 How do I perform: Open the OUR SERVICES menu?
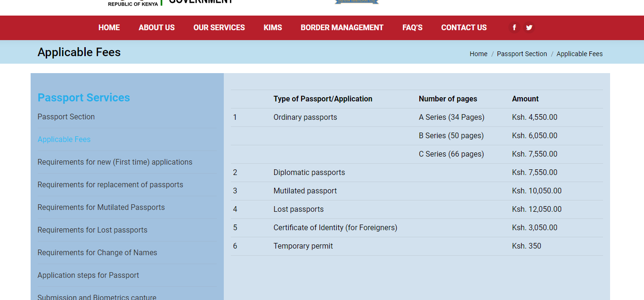tap(219, 27)
